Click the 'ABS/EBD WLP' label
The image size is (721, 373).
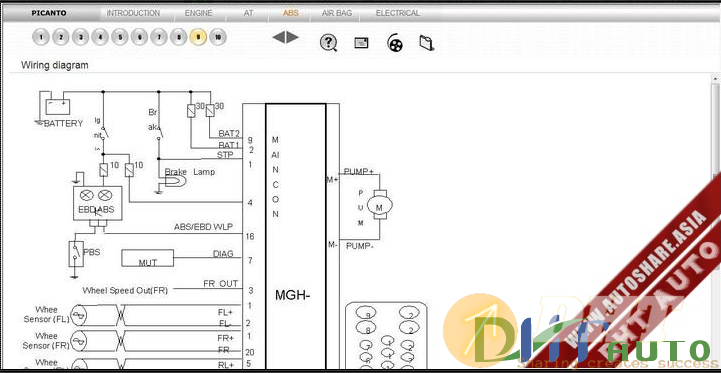(203, 227)
